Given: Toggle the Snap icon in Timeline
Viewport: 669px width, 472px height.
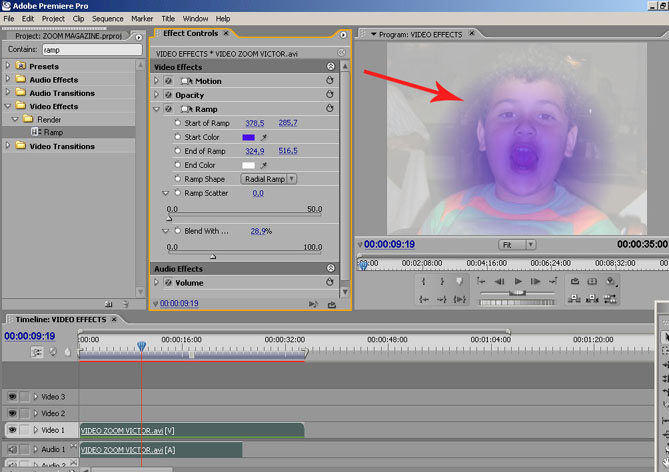Looking at the screenshot, I should click(x=37, y=352).
